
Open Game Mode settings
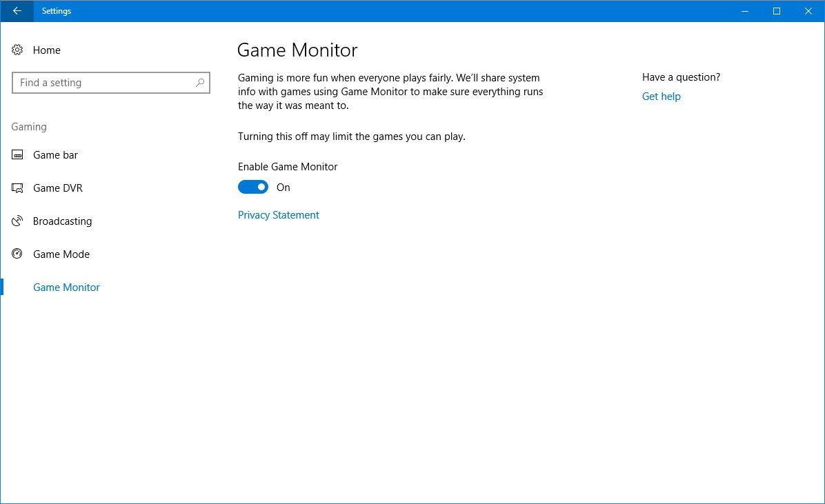pos(61,254)
